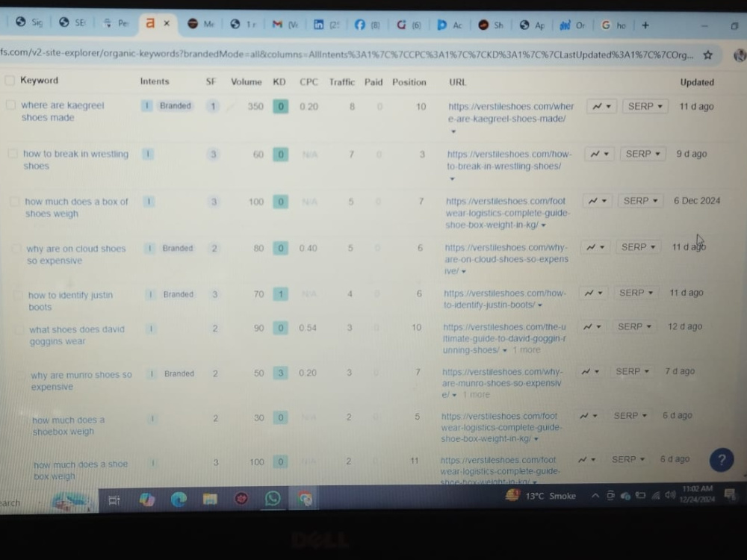The width and height of the screenshot is (747, 560).
Task: Sort by the Updated column header
Action: (697, 82)
